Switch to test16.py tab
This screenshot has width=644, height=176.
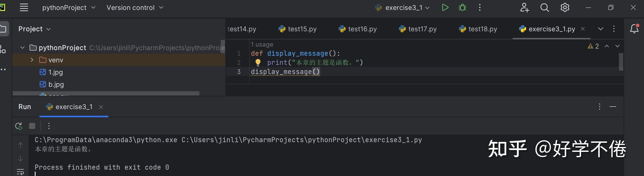coord(358,29)
